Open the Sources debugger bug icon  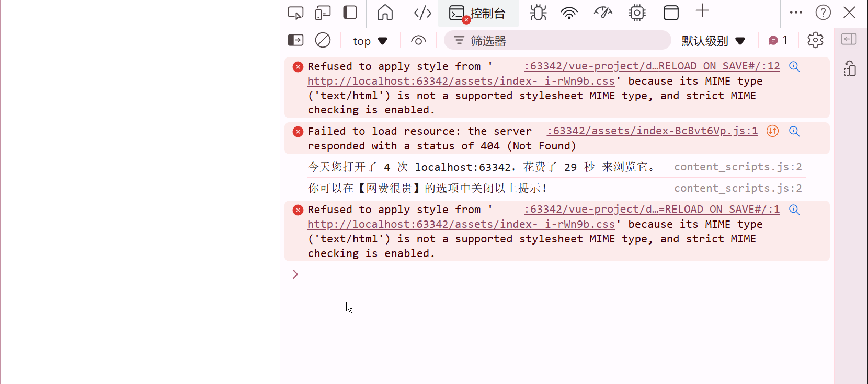538,13
